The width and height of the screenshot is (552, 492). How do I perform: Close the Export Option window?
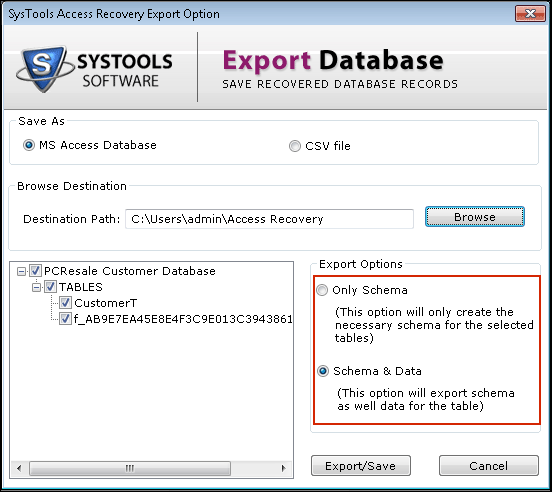point(530,14)
